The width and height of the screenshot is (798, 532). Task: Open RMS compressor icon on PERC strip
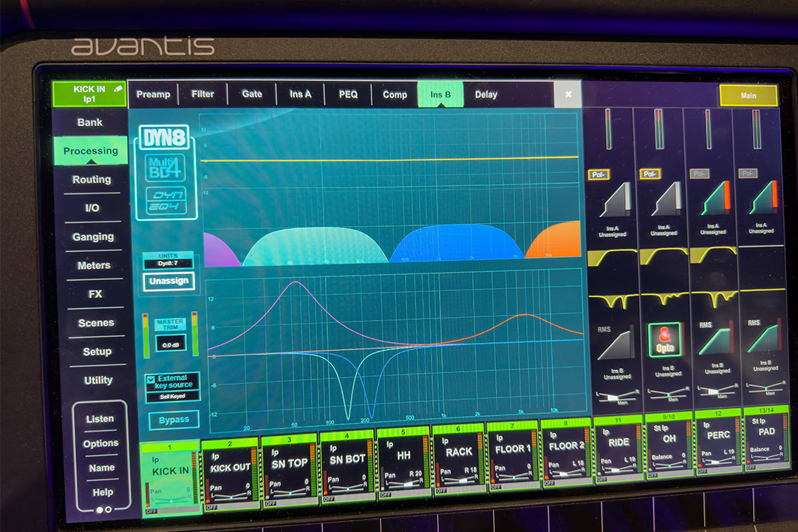pyautogui.click(x=715, y=338)
